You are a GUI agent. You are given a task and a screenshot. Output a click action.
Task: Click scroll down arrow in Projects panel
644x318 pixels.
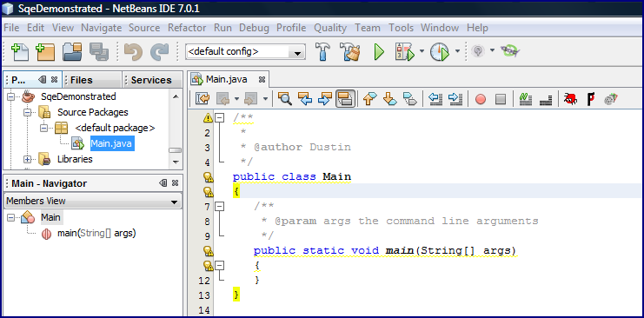pyautogui.click(x=176, y=162)
